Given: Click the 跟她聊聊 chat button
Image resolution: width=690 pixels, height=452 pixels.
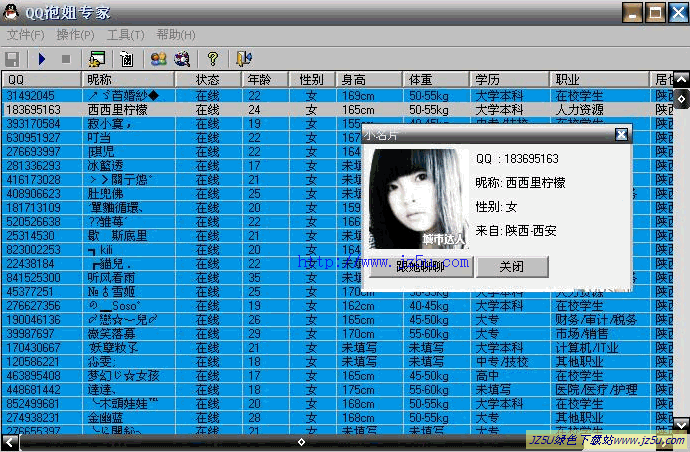Looking at the screenshot, I should (421, 267).
